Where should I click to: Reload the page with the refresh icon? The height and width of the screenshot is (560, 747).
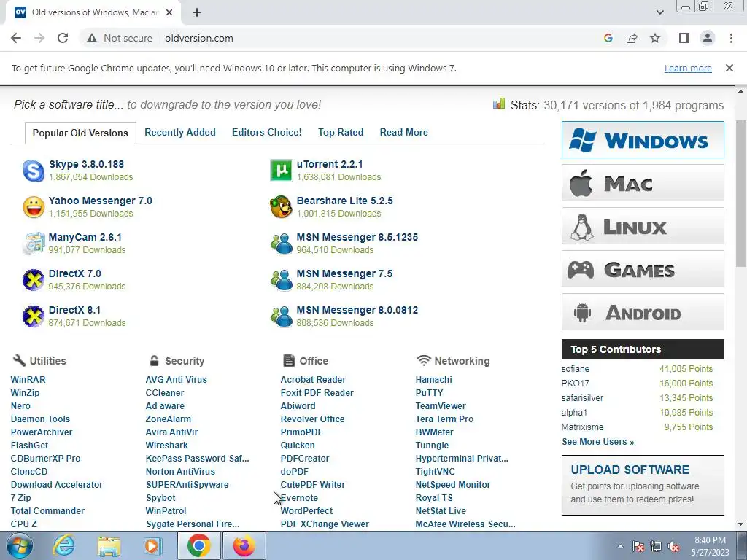[63, 38]
